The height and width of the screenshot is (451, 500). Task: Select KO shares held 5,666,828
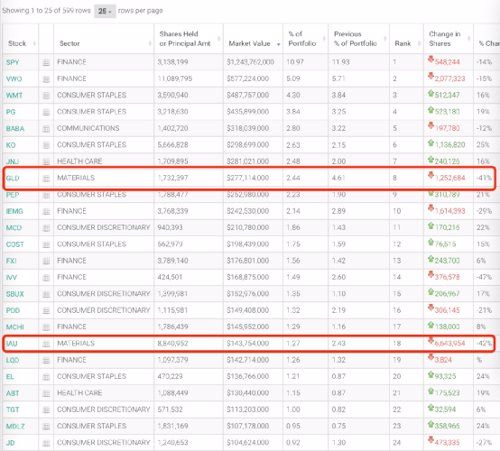point(173,145)
